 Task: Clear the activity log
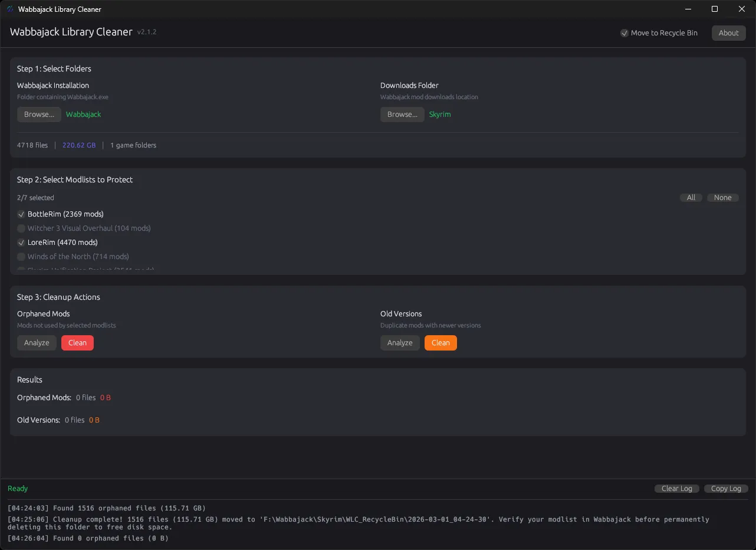676,488
